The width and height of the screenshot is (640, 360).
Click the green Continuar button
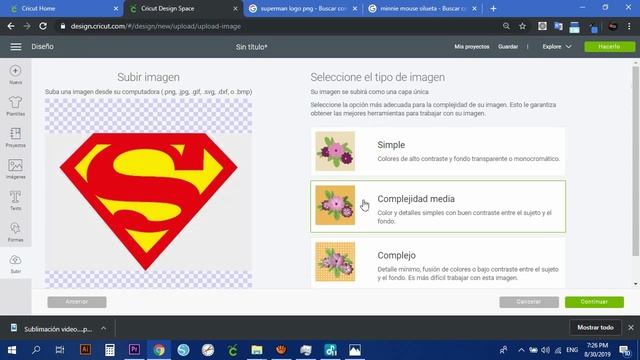594,302
